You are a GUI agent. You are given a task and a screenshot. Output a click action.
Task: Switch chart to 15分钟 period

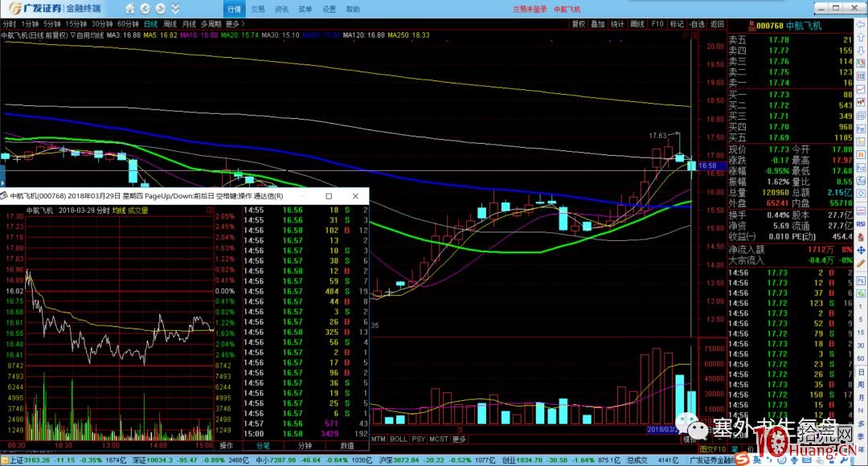[x=76, y=24]
